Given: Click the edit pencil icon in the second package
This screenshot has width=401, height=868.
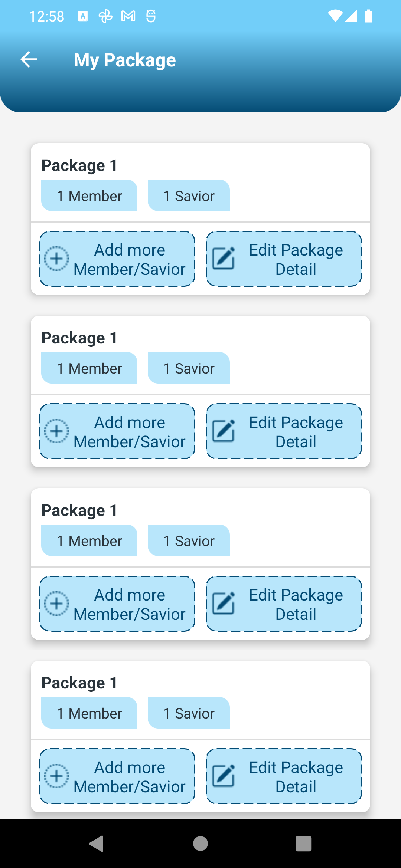Looking at the screenshot, I should pos(224,431).
